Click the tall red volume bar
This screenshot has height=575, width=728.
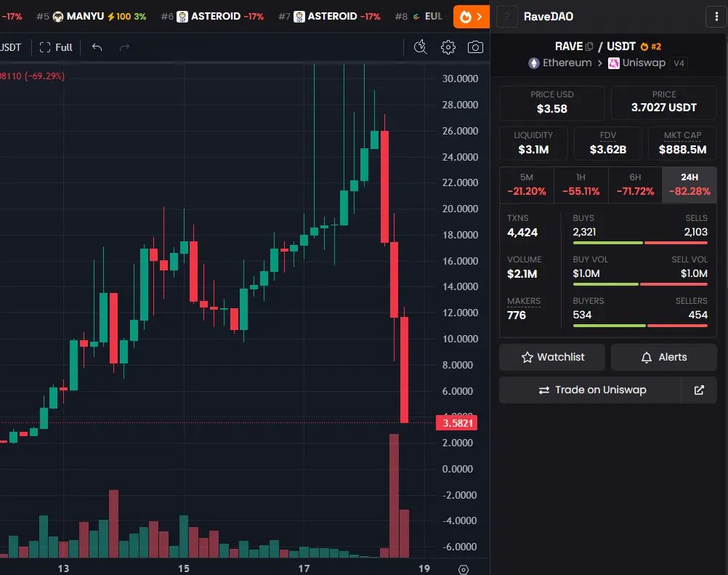click(x=394, y=496)
